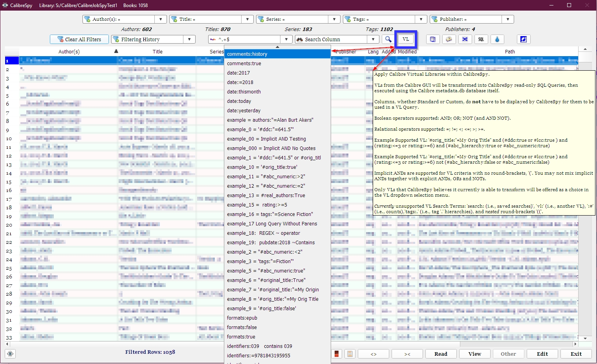Open the Filtering History dropdown
This screenshot has width=597, height=364.
click(189, 39)
